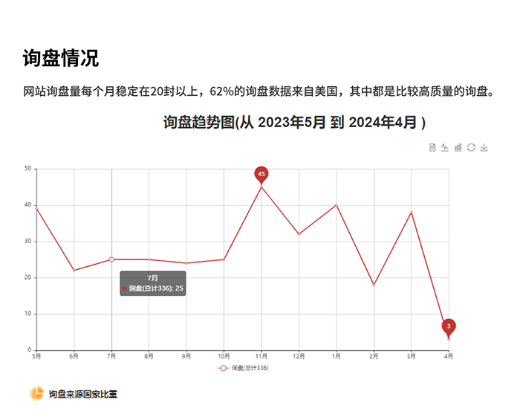520x420 pixels.
Task: Toggle the 询盘(总计336) legend series
Action: click(x=243, y=368)
